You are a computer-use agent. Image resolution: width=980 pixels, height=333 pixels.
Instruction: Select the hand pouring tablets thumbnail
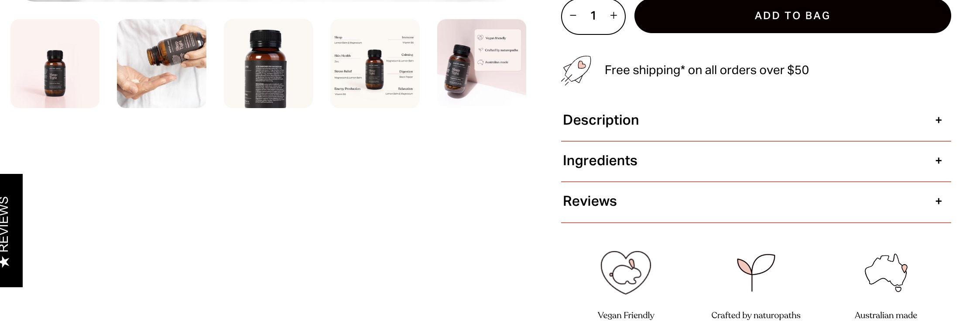tap(161, 64)
